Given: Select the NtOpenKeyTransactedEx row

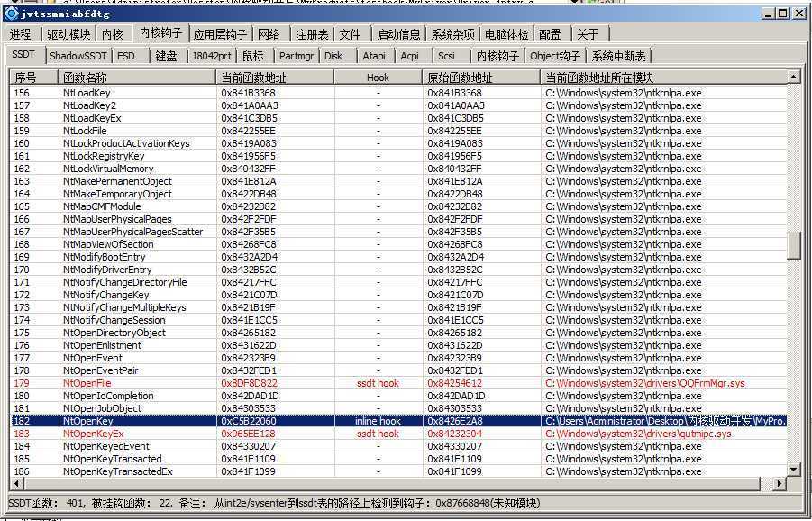Looking at the screenshot, I should [x=398, y=471].
